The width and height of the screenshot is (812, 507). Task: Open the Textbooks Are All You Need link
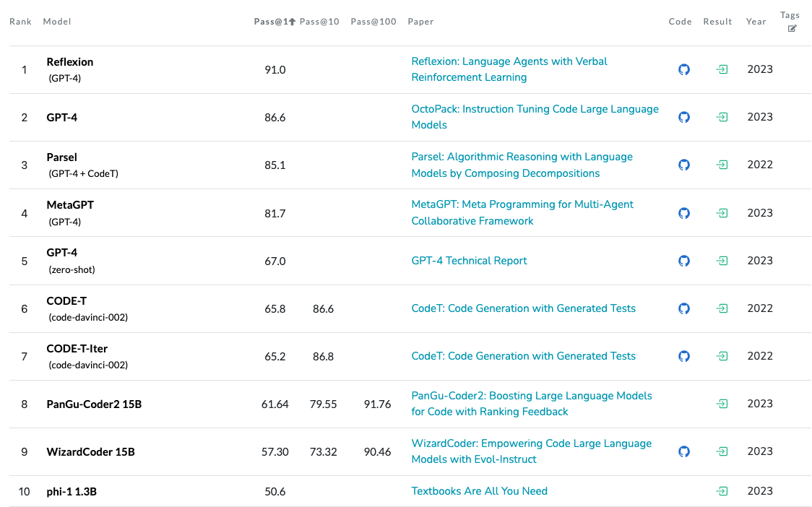click(x=479, y=491)
